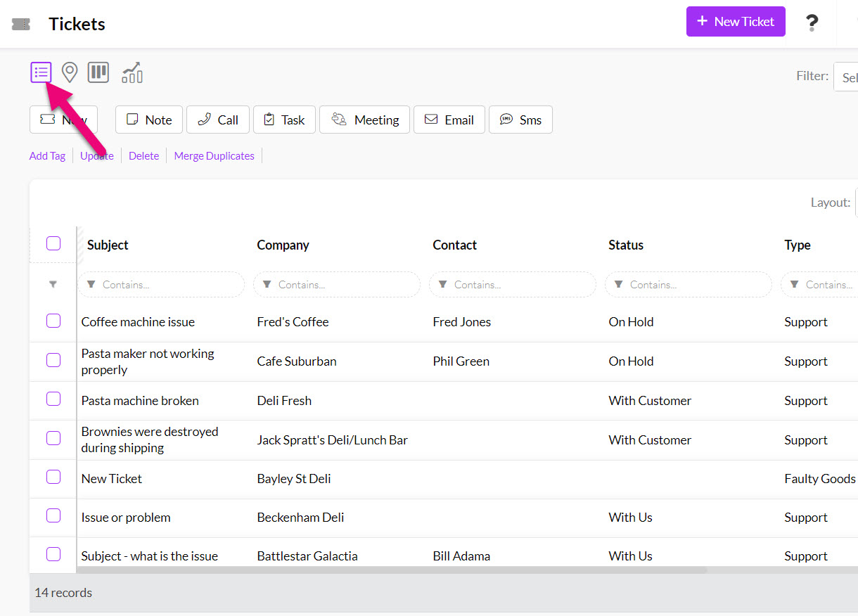Send an Sms message
The height and width of the screenshot is (616, 858).
pyautogui.click(x=520, y=120)
